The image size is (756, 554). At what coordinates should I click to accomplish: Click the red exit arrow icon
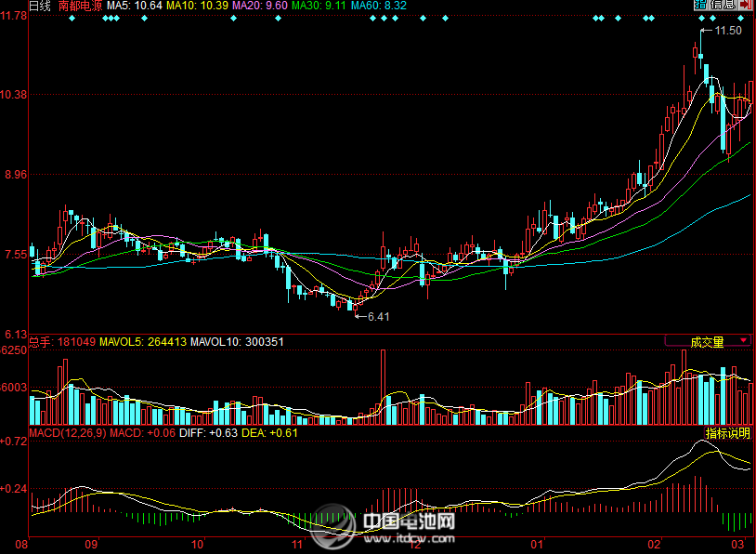click(x=745, y=6)
